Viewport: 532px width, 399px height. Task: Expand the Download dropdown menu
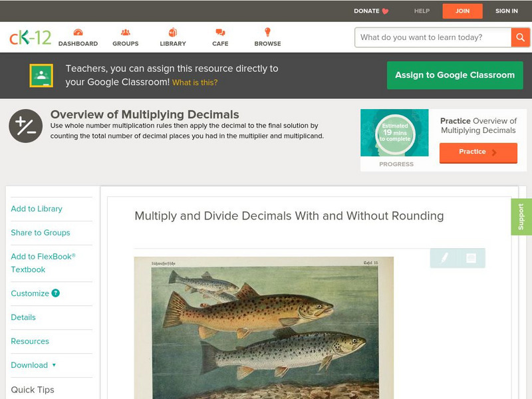click(33, 365)
